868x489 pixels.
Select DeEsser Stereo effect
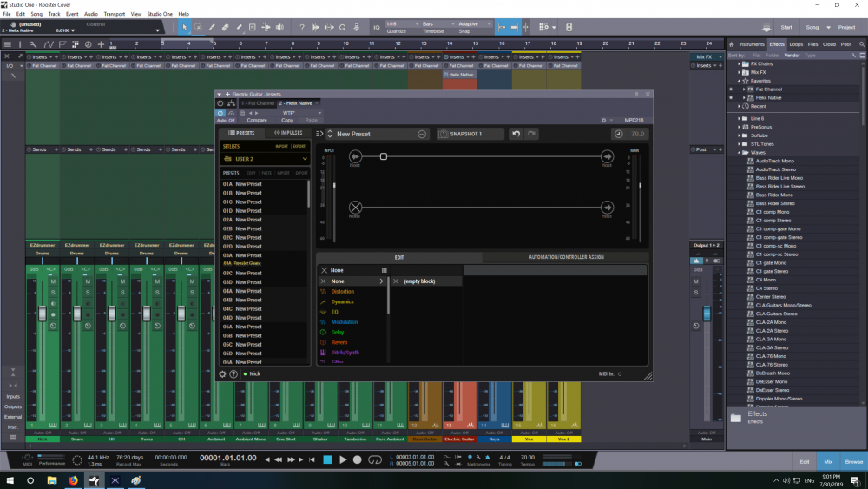pyautogui.click(x=773, y=390)
